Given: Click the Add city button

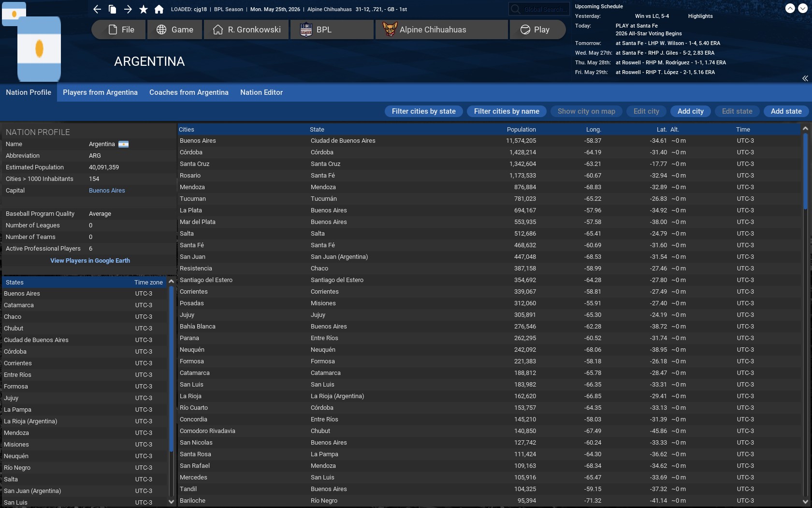Looking at the screenshot, I should [x=691, y=111].
